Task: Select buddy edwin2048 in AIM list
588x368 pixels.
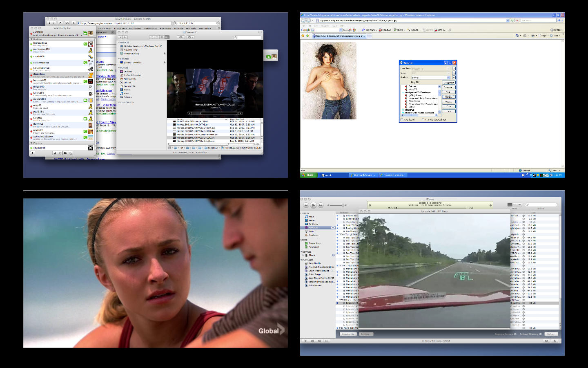Action: point(62,148)
